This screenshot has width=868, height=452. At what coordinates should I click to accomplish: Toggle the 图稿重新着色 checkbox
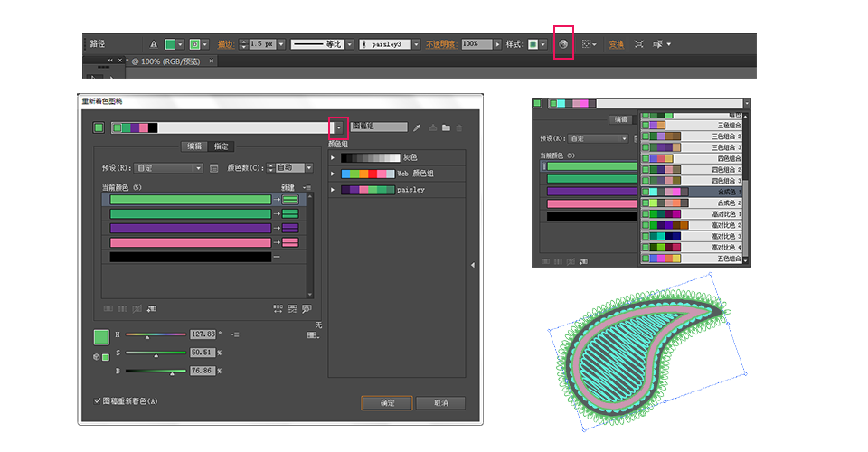click(x=98, y=400)
